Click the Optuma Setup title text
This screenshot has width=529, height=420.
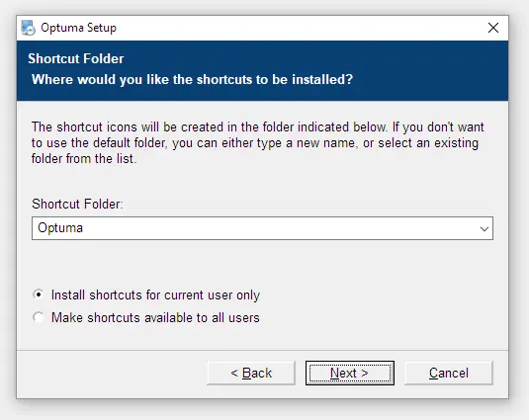point(78,28)
